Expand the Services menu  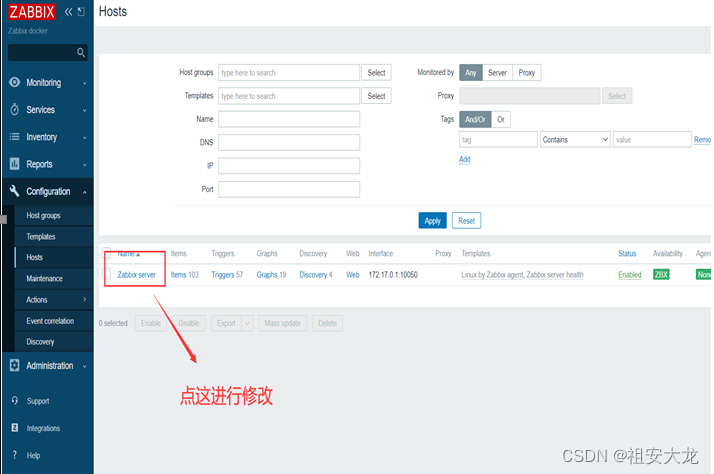[85, 110]
